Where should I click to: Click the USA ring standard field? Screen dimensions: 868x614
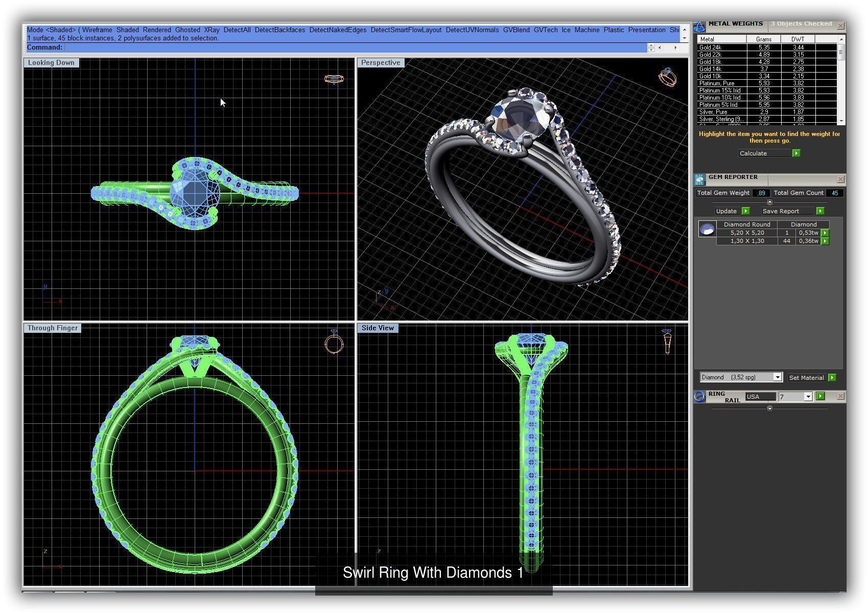pos(760,397)
